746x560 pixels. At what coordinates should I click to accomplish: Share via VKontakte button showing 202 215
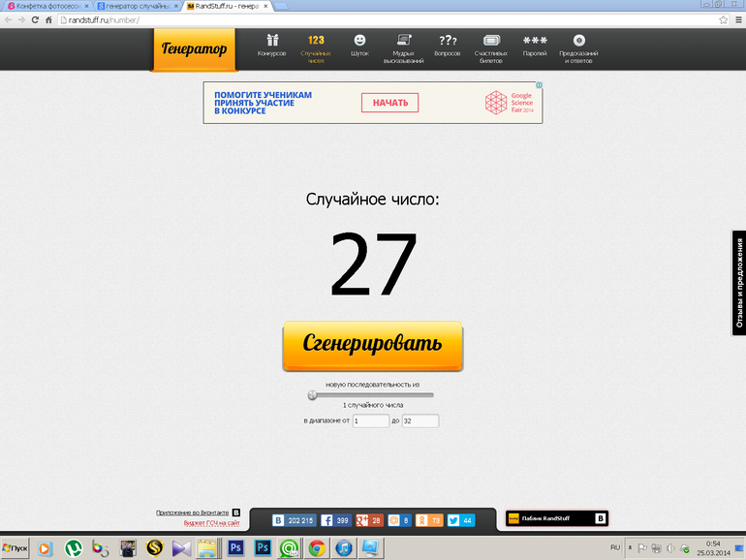(x=293, y=520)
